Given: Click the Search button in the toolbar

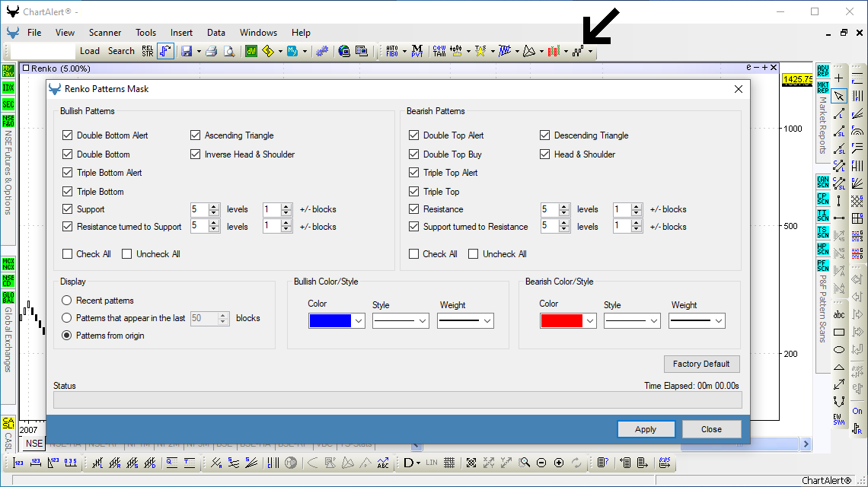Looking at the screenshot, I should tap(121, 51).
